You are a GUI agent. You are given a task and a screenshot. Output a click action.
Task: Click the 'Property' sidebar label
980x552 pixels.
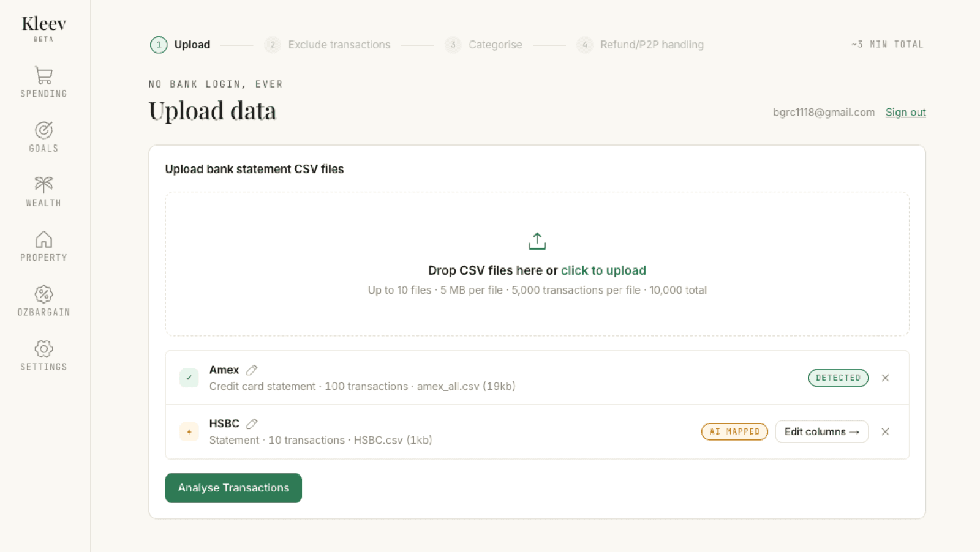[x=43, y=258]
